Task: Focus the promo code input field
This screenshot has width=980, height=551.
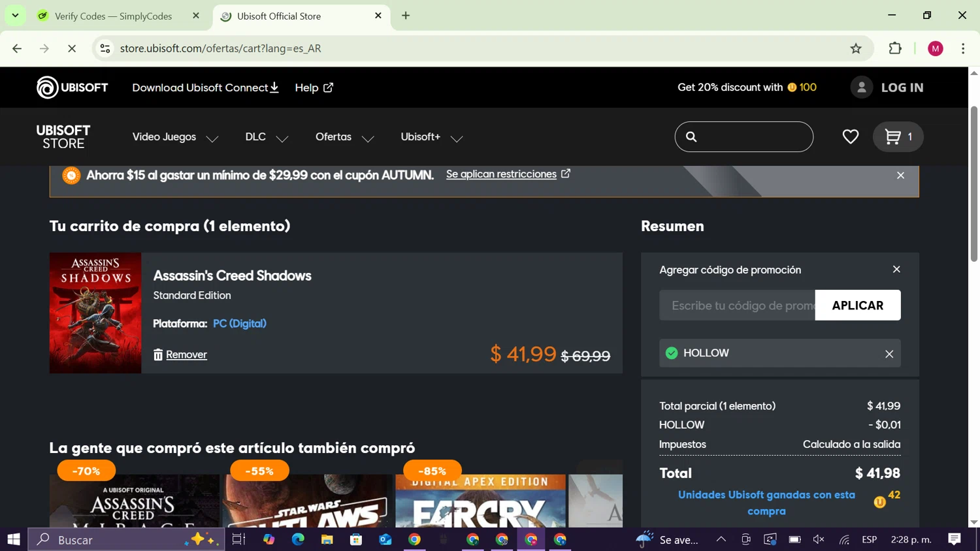Action: coord(738,306)
